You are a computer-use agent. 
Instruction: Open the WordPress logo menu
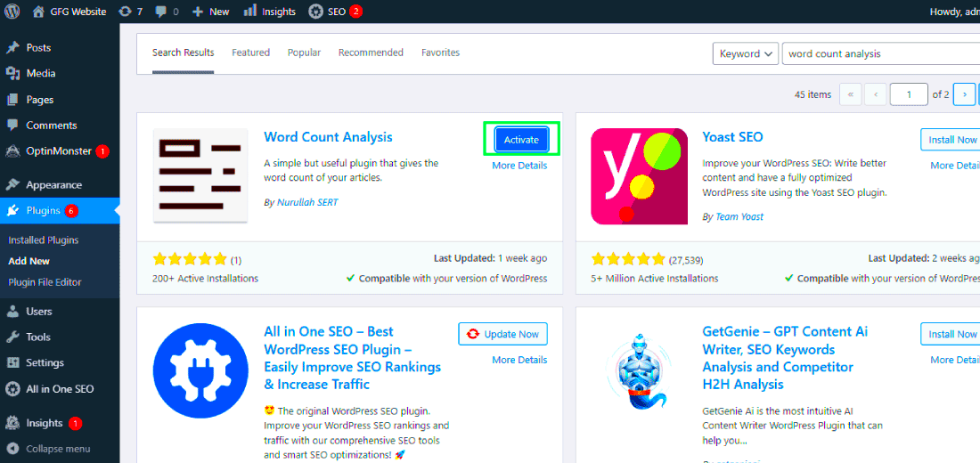point(12,12)
